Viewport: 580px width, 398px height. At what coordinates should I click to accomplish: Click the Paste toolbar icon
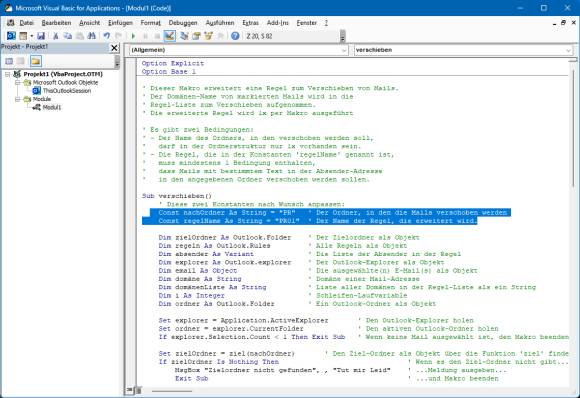click(80, 36)
